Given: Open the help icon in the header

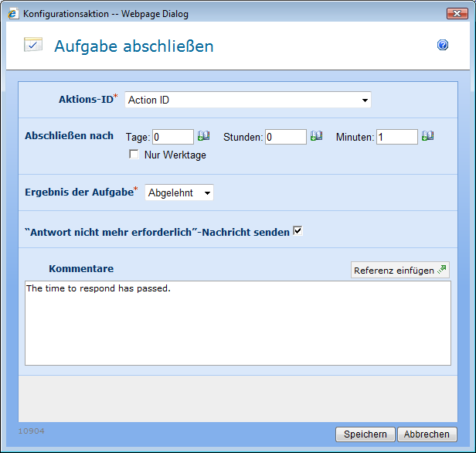Looking at the screenshot, I should click(443, 46).
